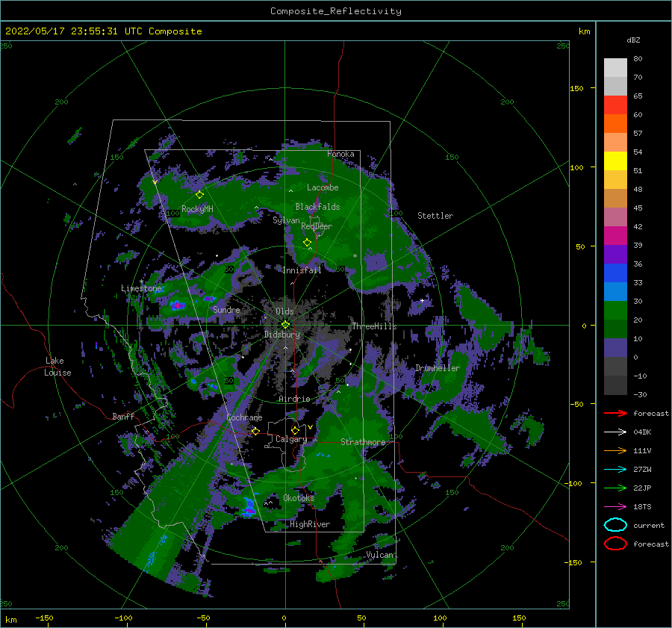This screenshot has height=628, width=672.
Task: Click the RedDeer city label
Action: (317, 226)
